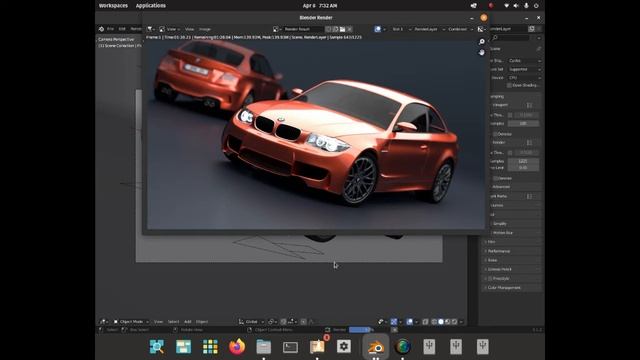
Task: Click the Time Limit field showing 0.00
Action: click(x=523, y=168)
